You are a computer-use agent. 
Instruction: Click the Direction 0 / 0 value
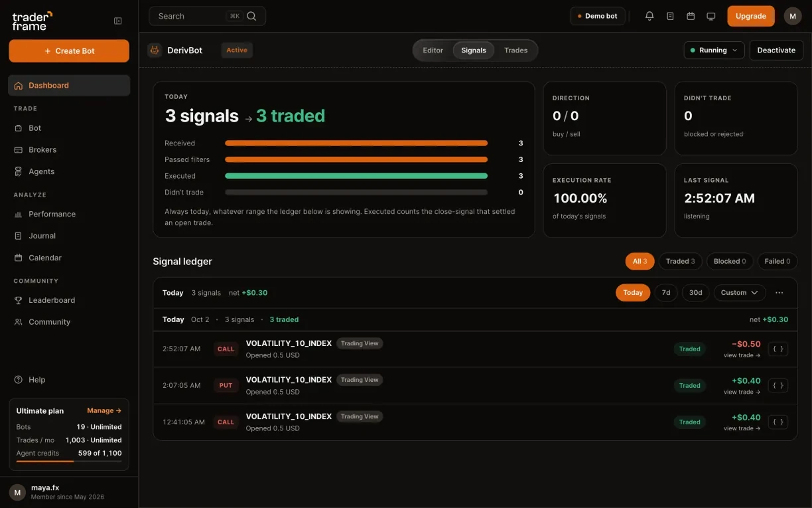coord(565,116)
